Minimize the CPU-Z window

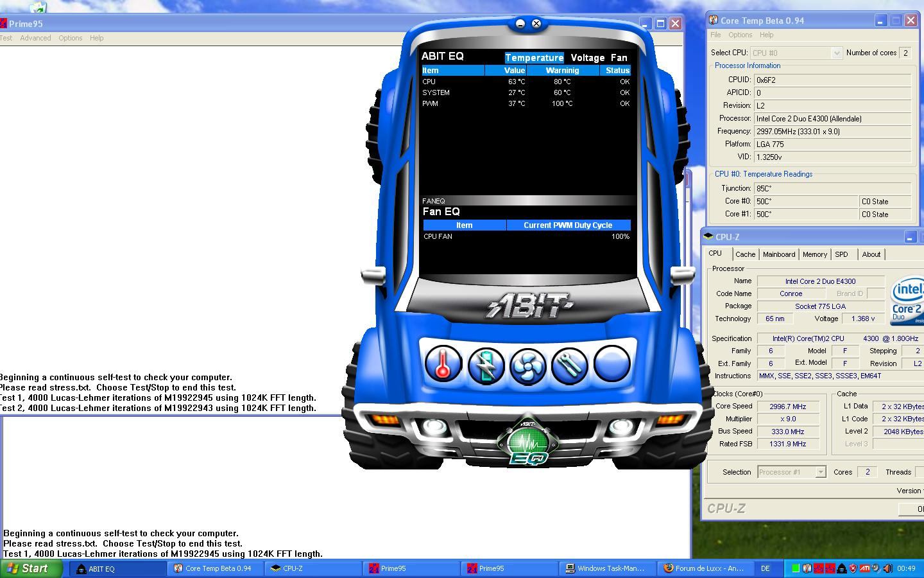pos(910,238)
